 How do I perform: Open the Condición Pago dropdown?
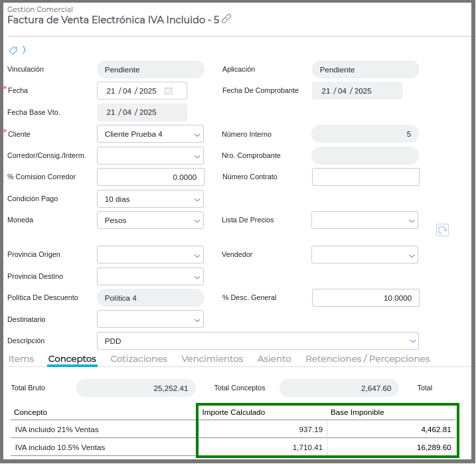point(197,199)
